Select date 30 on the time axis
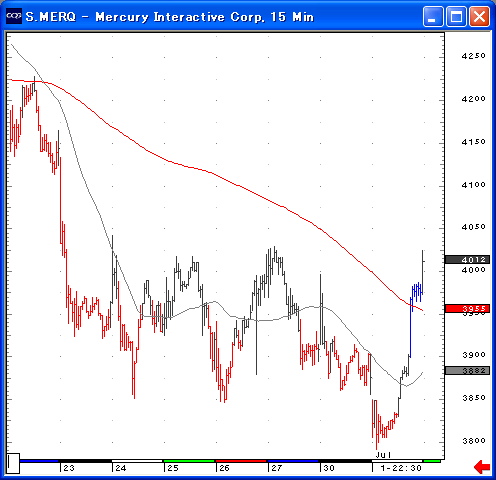496x480 pixels. [x=329, y=468]
